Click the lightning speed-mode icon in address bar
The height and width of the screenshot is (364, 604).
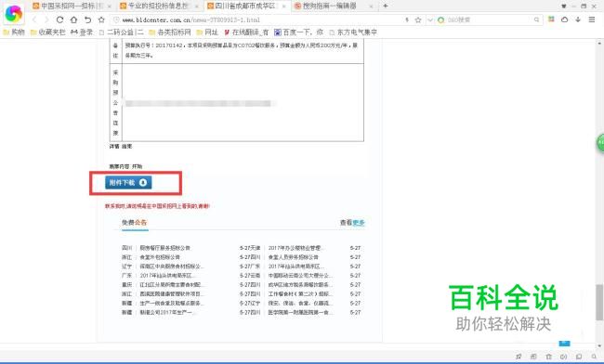pos(407,19)
